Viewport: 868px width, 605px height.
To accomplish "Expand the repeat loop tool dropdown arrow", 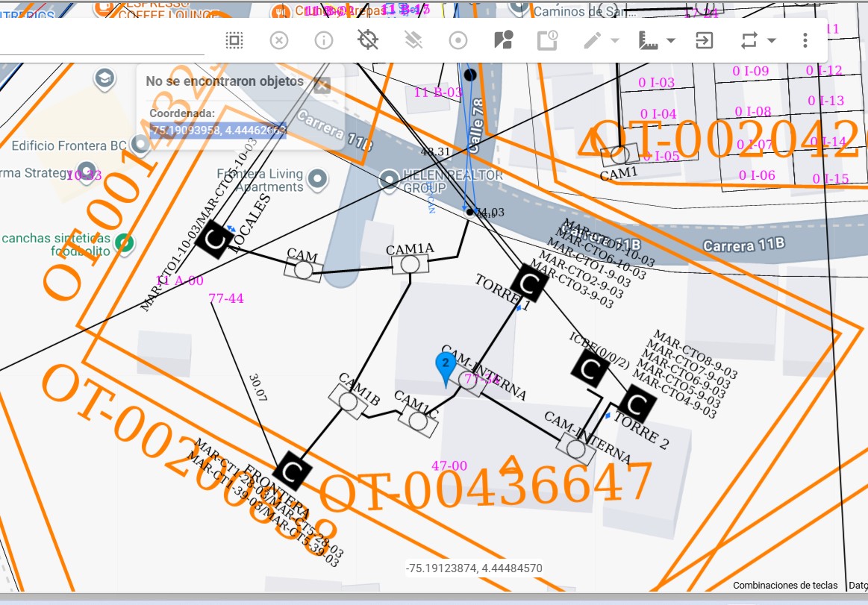I will 772,40.
